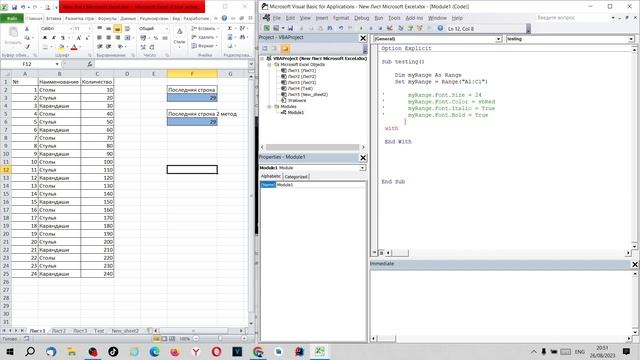Switch to the Categorized properties tab

point(296,177)
